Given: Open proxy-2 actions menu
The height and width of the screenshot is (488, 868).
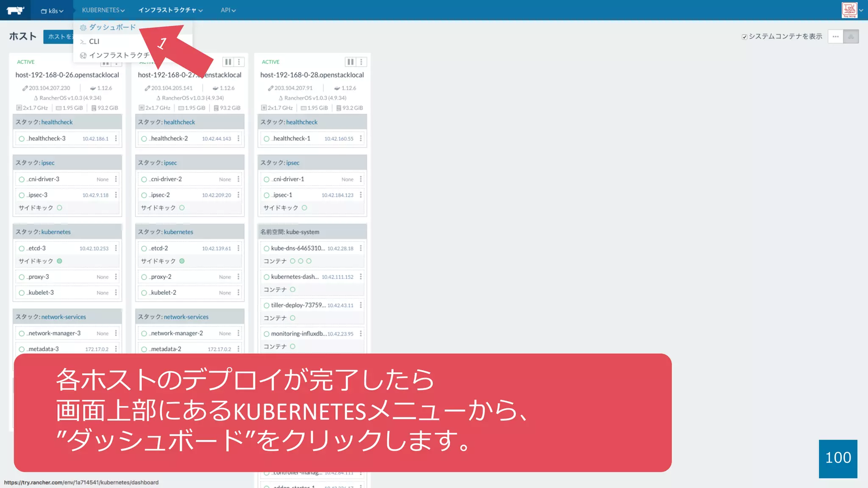Looking at the screenshot, I should [238, 277].
